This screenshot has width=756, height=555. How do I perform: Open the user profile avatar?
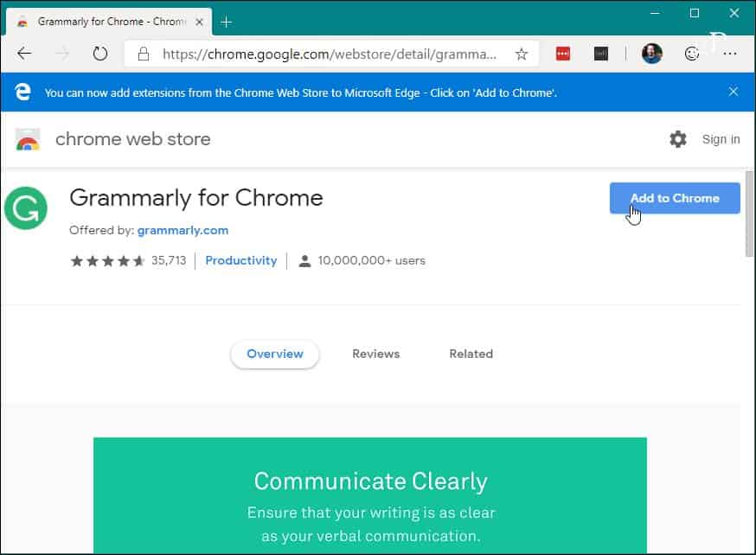click(x=652, y=54)
